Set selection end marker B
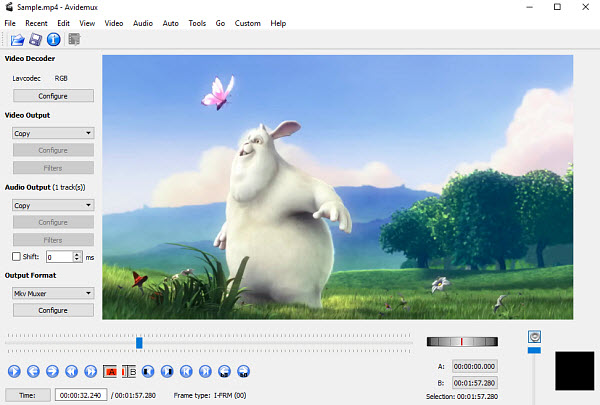 [x=129, y=371]
